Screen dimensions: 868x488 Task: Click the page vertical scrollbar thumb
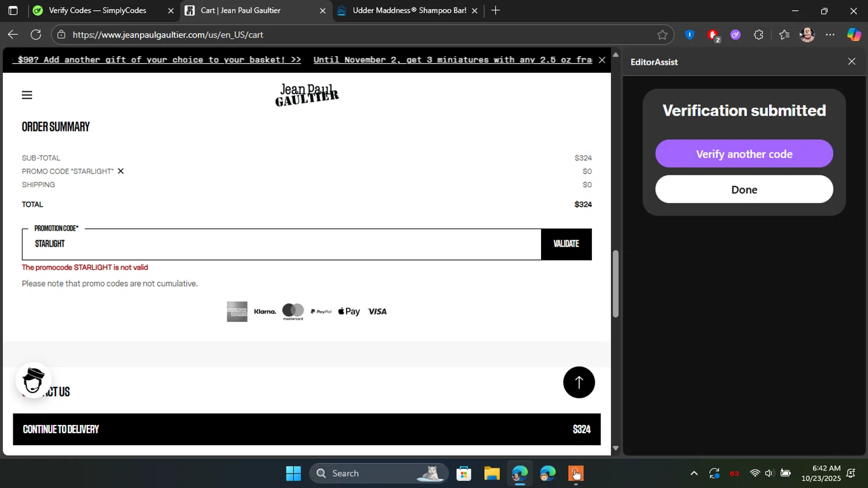pos(616,284)
